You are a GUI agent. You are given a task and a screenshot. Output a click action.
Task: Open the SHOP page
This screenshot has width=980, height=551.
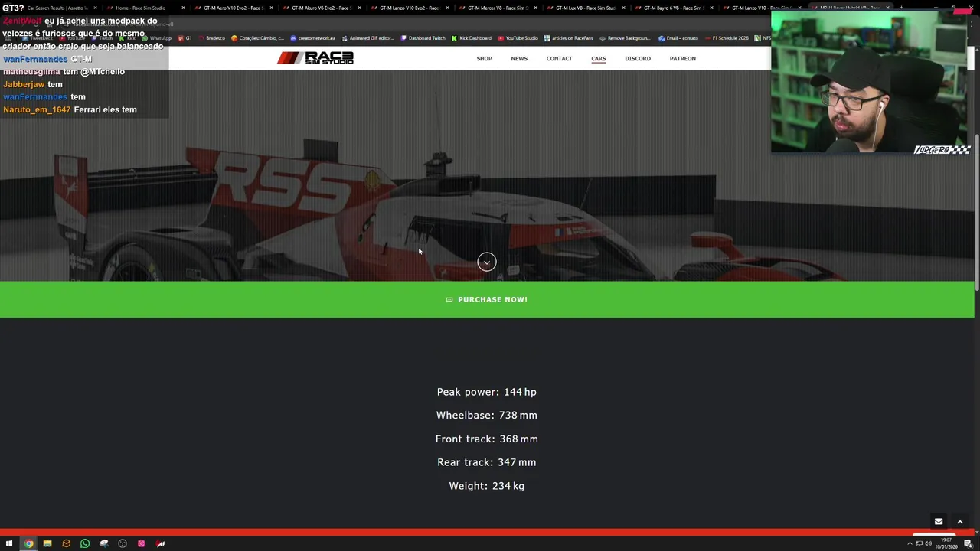(x=484, y=58)
